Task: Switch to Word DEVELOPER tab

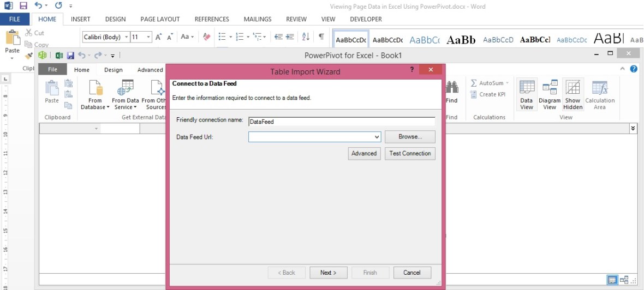Action: [366, 19]
